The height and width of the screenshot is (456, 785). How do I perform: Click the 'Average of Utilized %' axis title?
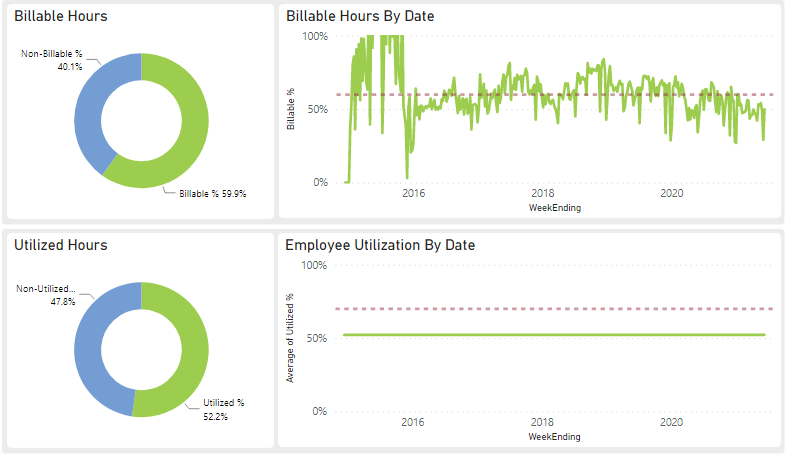point(289,338)
